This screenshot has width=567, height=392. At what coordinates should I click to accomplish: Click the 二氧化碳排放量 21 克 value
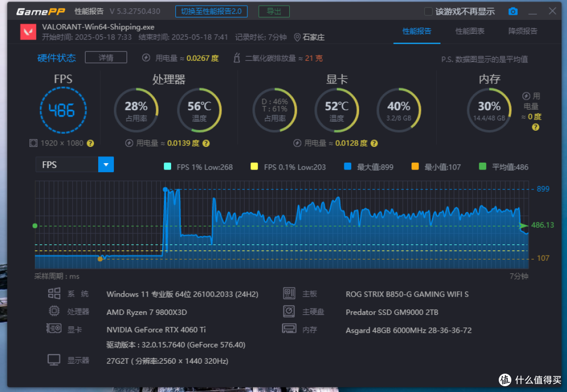[x=313, y=58]
